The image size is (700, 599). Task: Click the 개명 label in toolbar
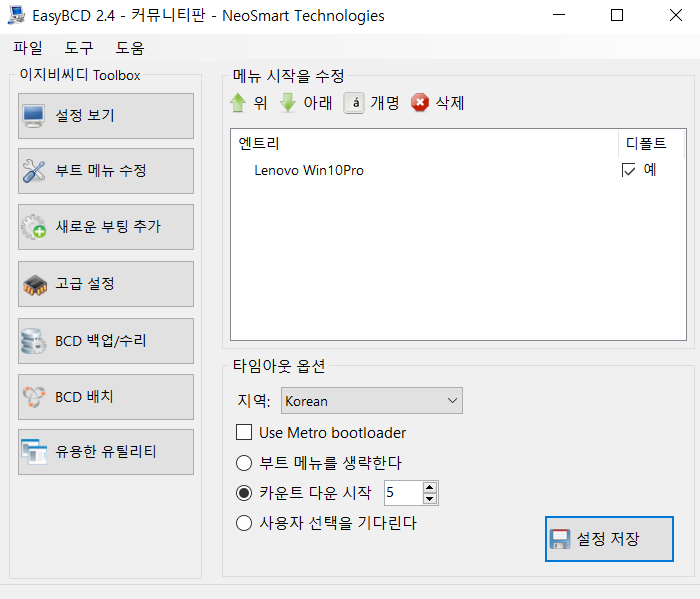pyautogui.click(x=385, y=103)
